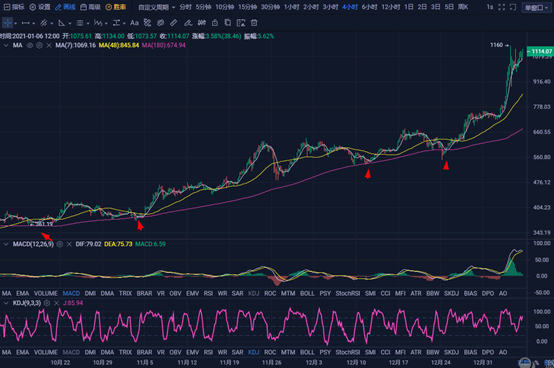Screen dimensions: 554x368
Task: Select the crosshair cursor drawing tool
Action: click(x=7, y=23)
